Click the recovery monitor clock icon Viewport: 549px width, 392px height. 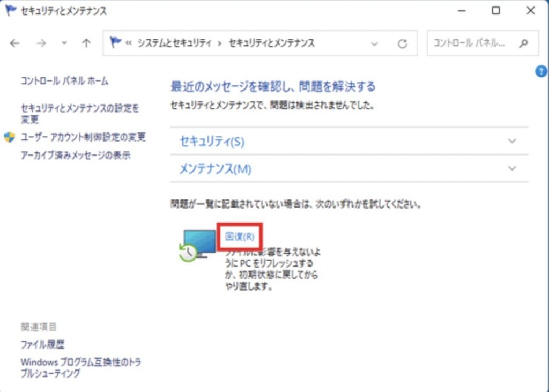(x=197, y=245)
